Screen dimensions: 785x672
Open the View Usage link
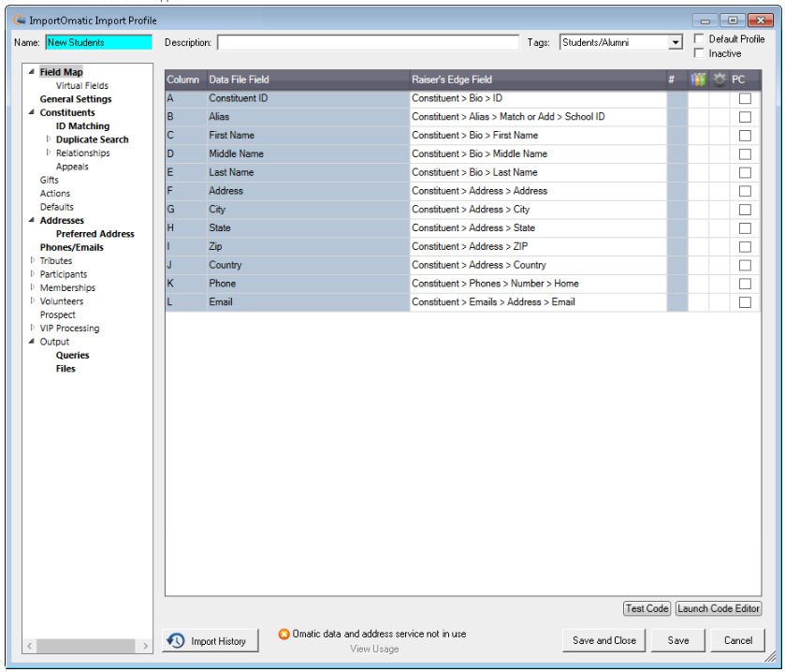point(374,648)
